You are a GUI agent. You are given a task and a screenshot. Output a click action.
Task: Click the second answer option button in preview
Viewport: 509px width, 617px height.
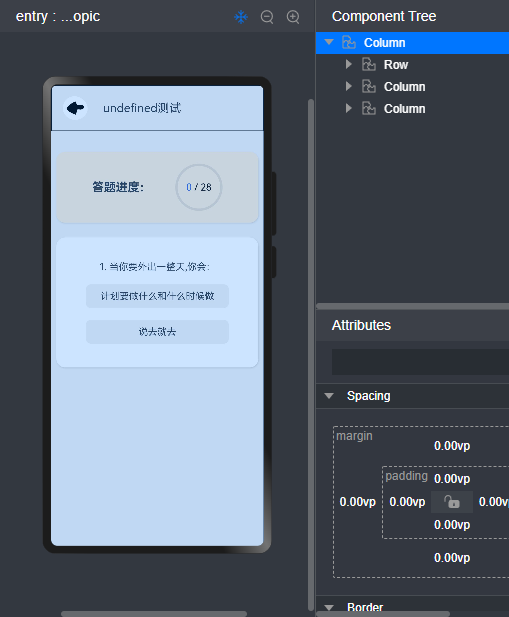point(157,332)
